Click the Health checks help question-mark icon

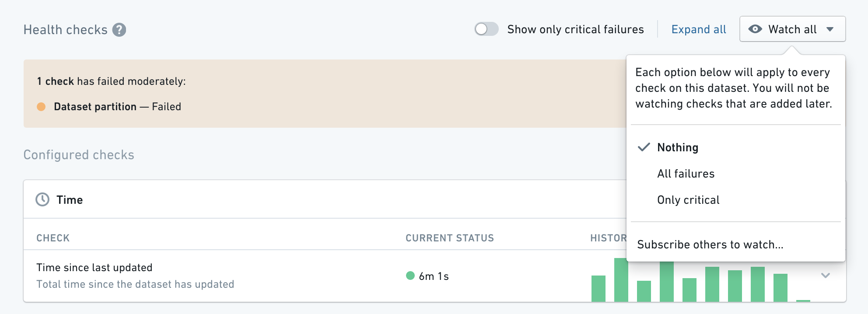[x=119, y=30]
